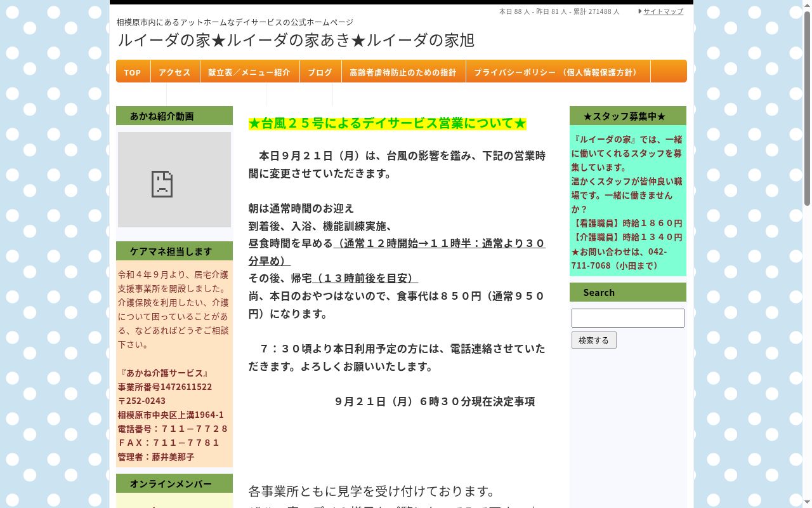The image size is (812, 508).
Task: Open the TOP menu item
Action: point(133,72)
